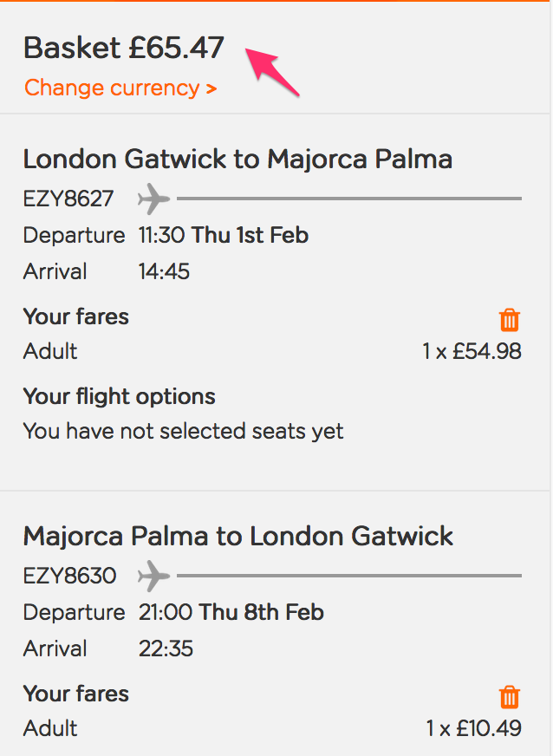The height and width of the screenshot is (756, 553).
Task: Click the airplane icon beside EZY8630
Action: point(155,575)
